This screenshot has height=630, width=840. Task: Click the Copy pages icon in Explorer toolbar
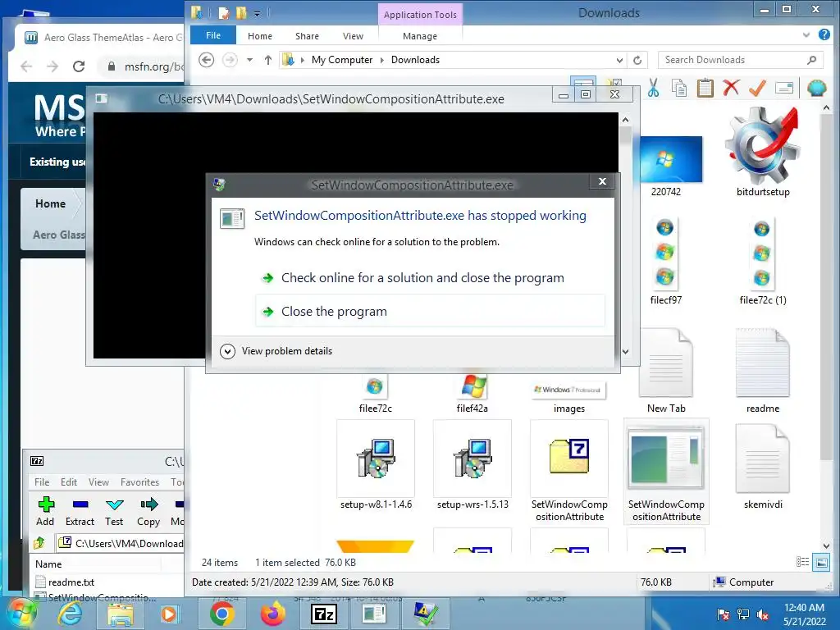tap(679, 88)
